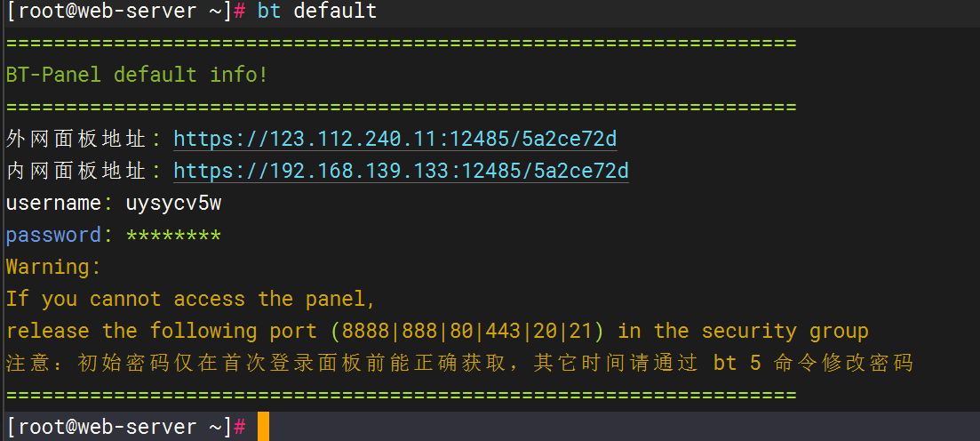Click the port list (8888|888|80|443|20|21)
Viewport: 980px width, 441px height.
point(467,331)
